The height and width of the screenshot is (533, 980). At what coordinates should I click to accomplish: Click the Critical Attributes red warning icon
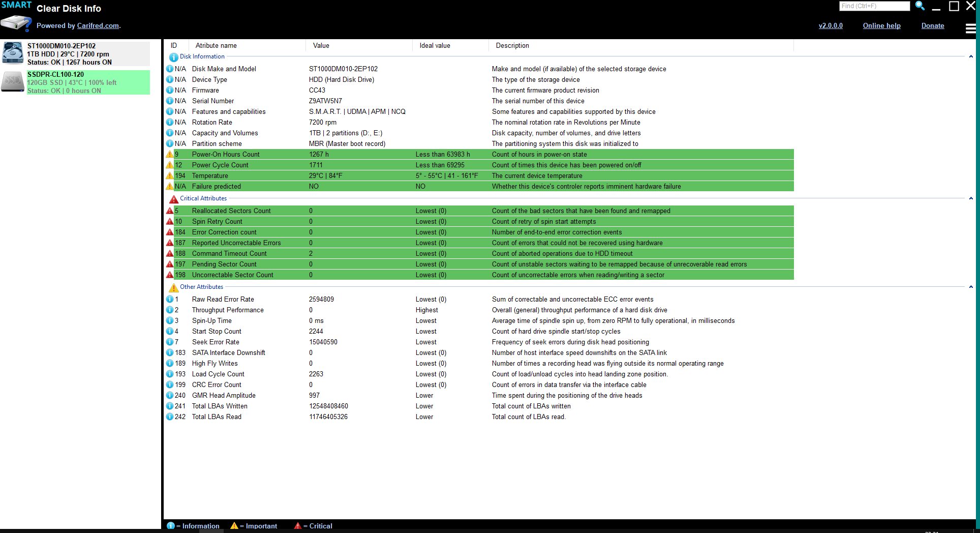click(173, 199)
